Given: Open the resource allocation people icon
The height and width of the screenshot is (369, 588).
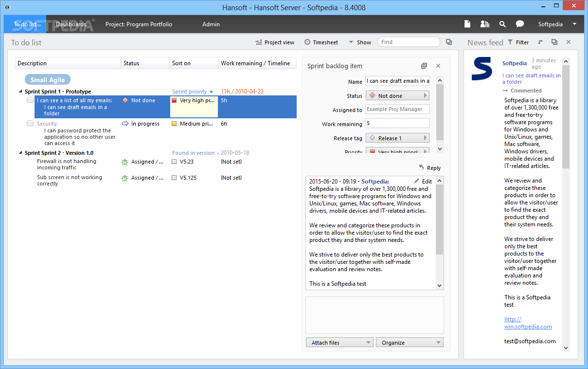Looking at the screenshot, I should [484, 24].
